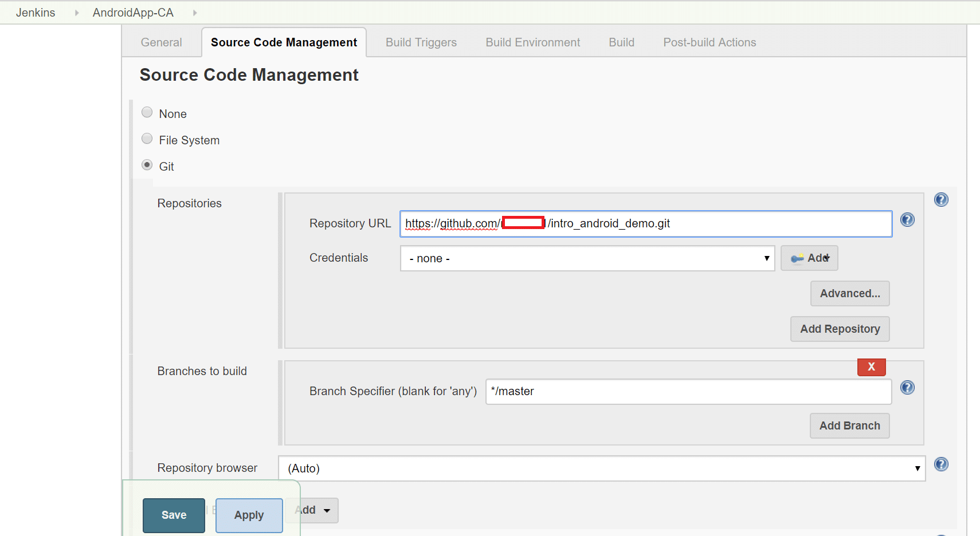Image resolution: width=980 pixels, height=536 pixels.
Task: Delete branch with red X button
Action: (871, 367)
